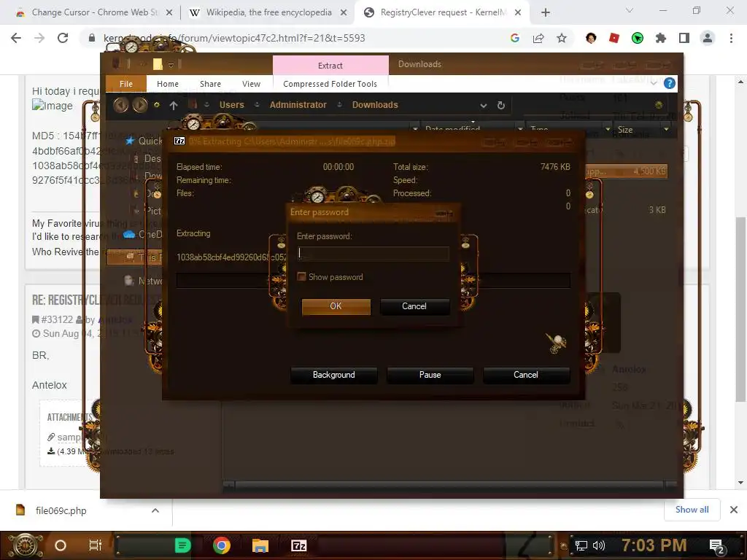The image size is (747, 560).
Task: Select Quick access in navigation pane
Action: pyautogui.click(x=144, y=141)
